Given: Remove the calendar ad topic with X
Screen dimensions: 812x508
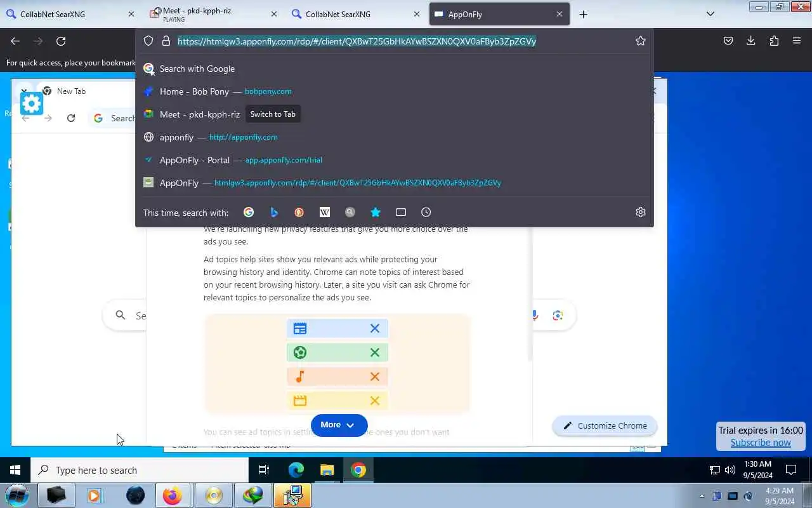Looking at the screenshot, I should point(375,328).
